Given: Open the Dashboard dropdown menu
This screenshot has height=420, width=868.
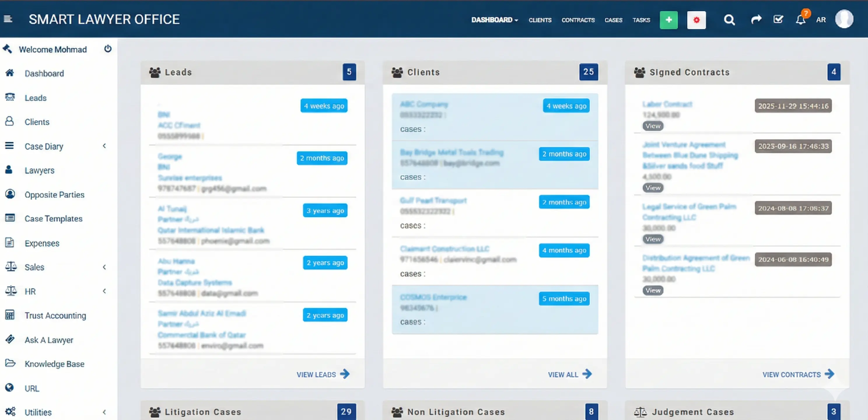Looking at the screenshot, I should [494, 20].
